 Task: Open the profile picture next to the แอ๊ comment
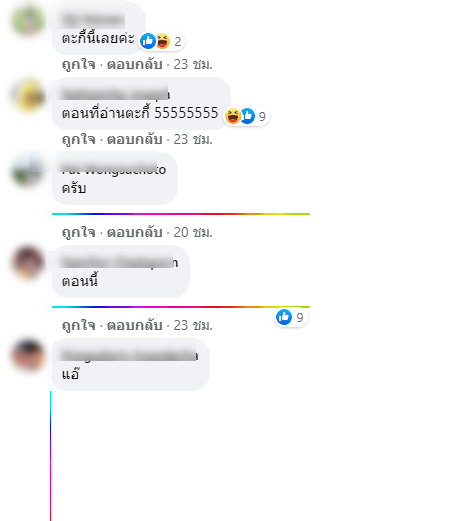click(28, 355)
